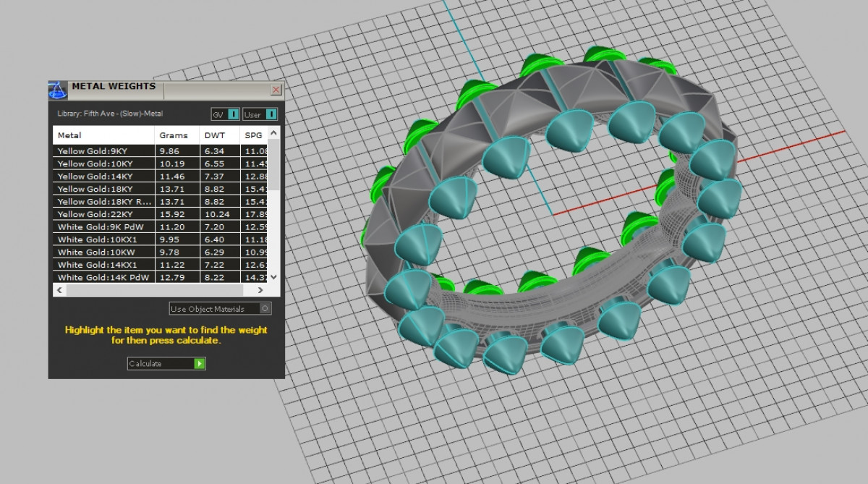Sort by the Grams column header
868x484 pixels.
coord(176,135)
